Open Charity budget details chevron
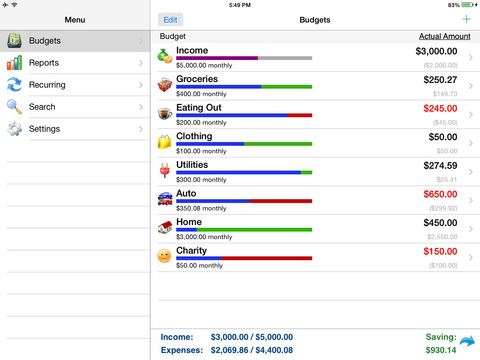This screenshot has width=480, height=360. coord(471,258)
